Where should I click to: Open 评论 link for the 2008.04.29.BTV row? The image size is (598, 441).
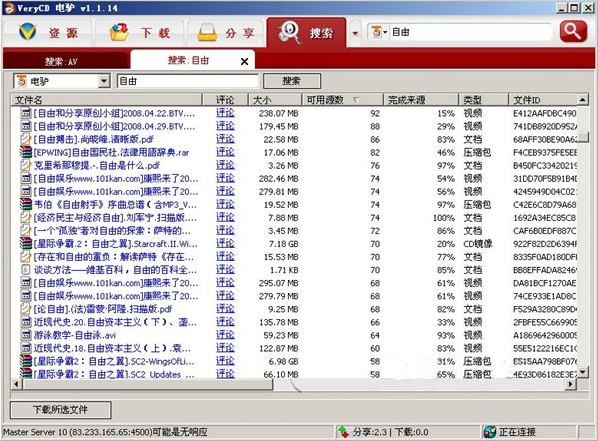tap(225, 126)
